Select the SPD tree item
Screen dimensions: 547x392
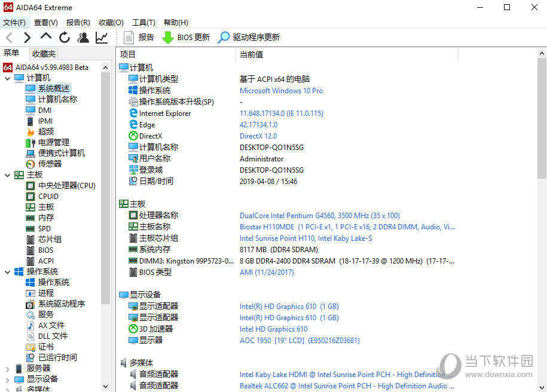pyautogui.click(x=38, y=229)
